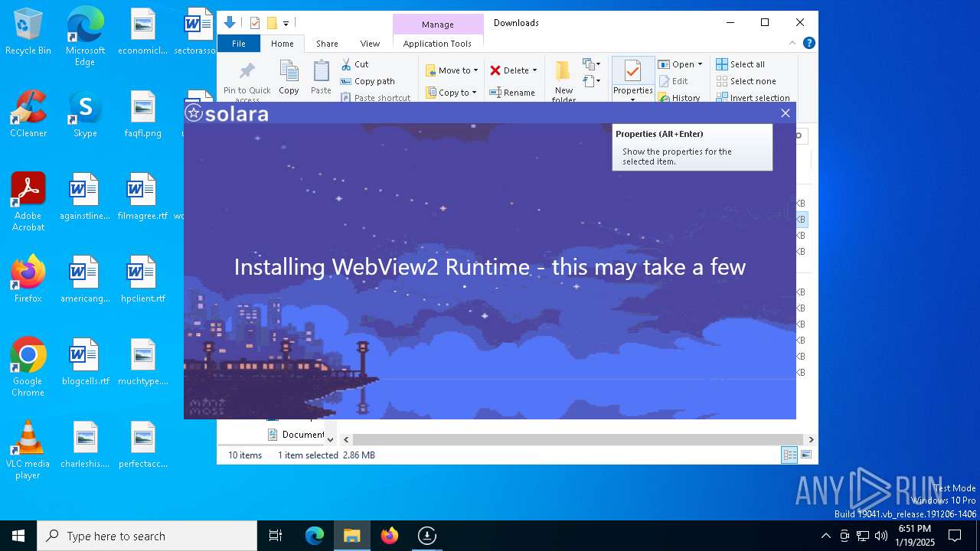
Task: Click the Manage contextual tab
Action: pyautogui.click(x=438, y=24)
